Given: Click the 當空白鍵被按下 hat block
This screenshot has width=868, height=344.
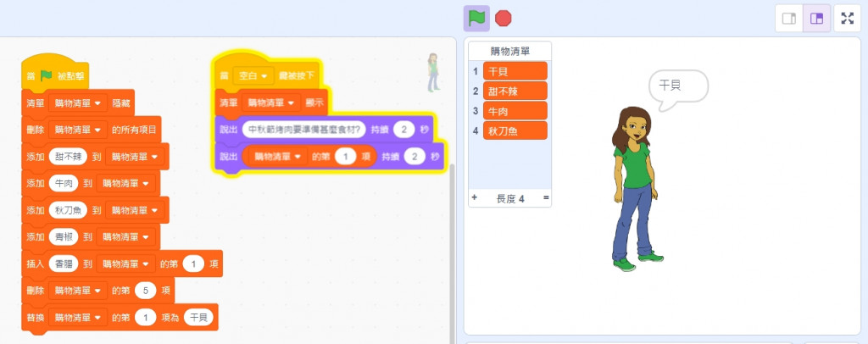Looking at the screenshot, I should tap(265, 74).
